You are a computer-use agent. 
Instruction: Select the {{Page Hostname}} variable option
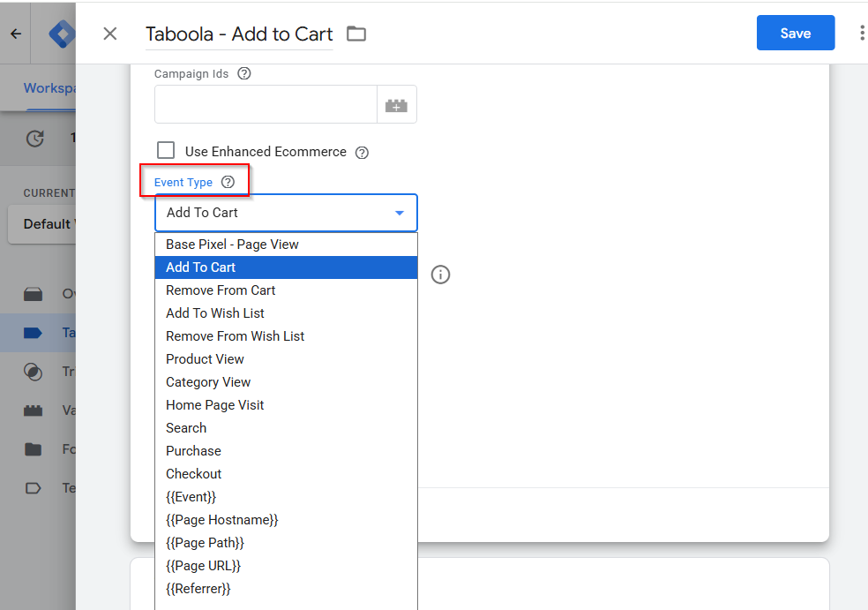pos(286,520)
